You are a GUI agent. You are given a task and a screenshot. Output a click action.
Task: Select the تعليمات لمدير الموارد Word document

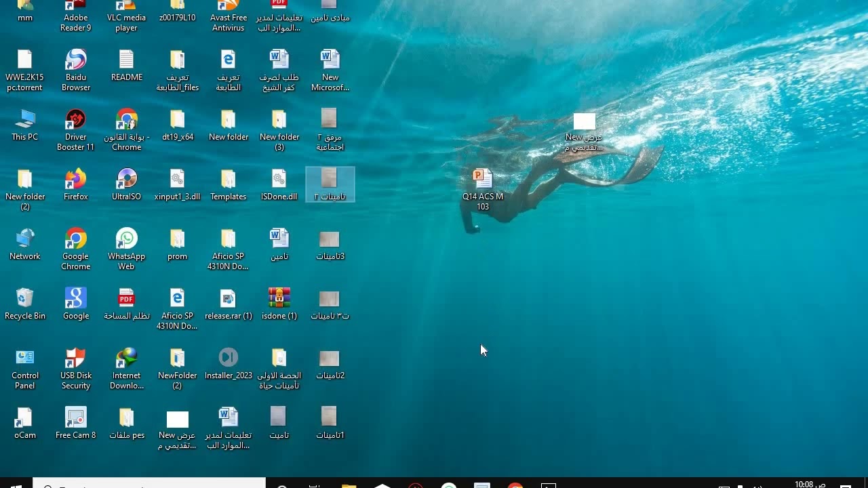[228, 428]
